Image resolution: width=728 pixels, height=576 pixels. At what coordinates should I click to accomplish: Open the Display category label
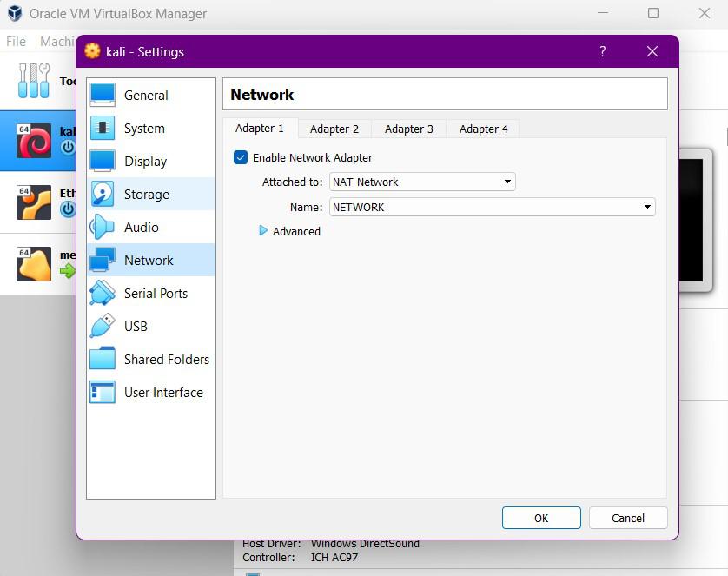(x=145, y=161)
